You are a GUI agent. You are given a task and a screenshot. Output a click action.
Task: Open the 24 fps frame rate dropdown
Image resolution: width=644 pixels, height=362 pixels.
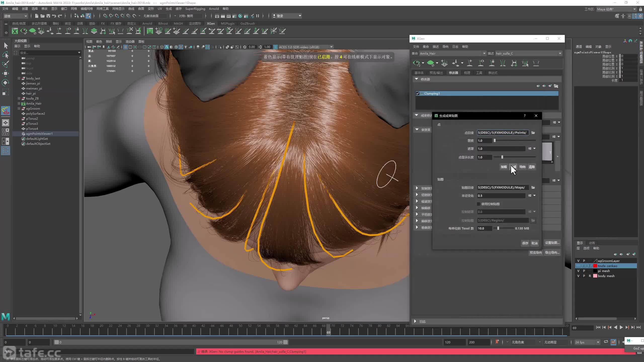[x=587, y=342]
